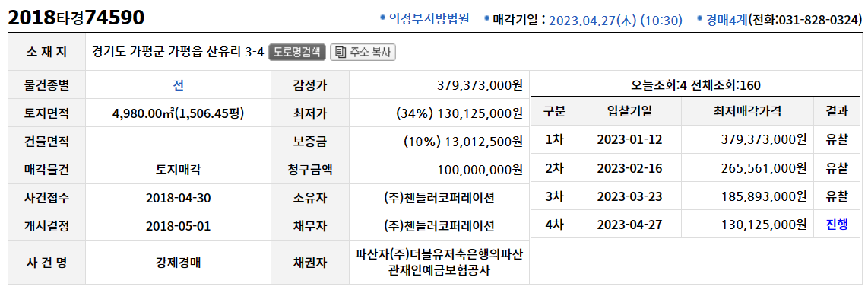The width and height of the screenshot is (868, 290).
Task: Click price 379,373,000원 in 1차 row
Action: click(764, 140)
